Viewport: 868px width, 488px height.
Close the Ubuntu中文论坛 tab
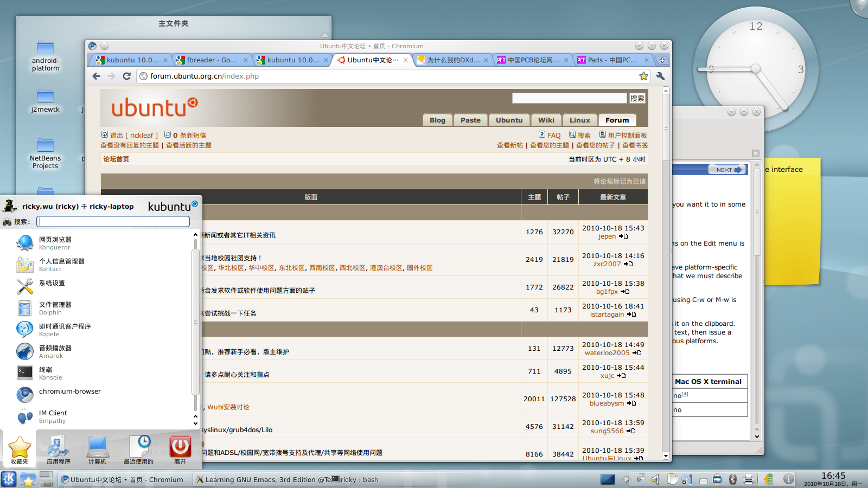405,60
